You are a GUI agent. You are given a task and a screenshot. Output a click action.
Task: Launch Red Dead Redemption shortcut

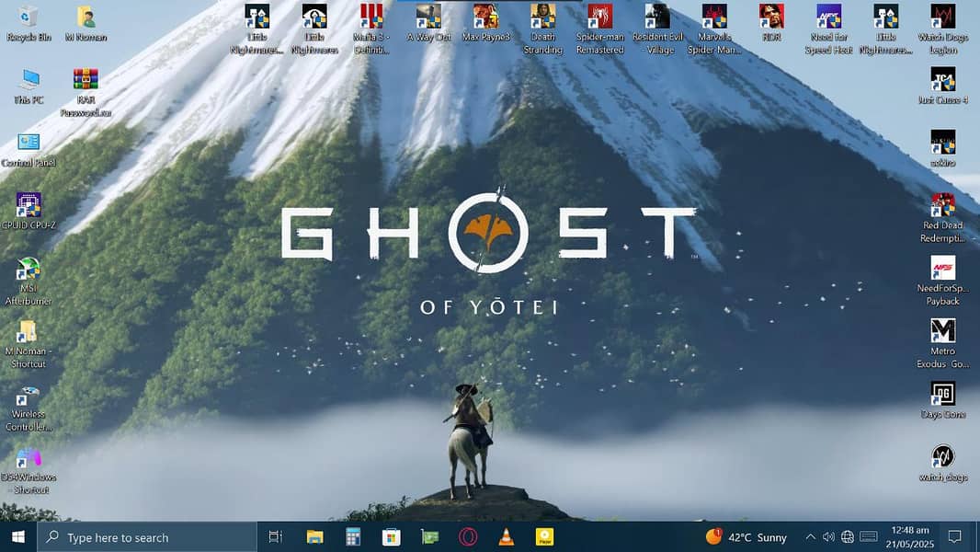point(943,204)
